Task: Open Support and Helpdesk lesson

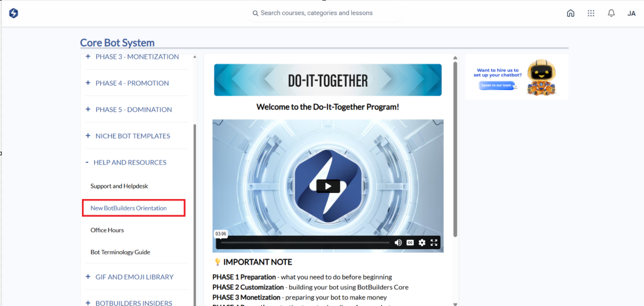Action: tap(119, 186)
